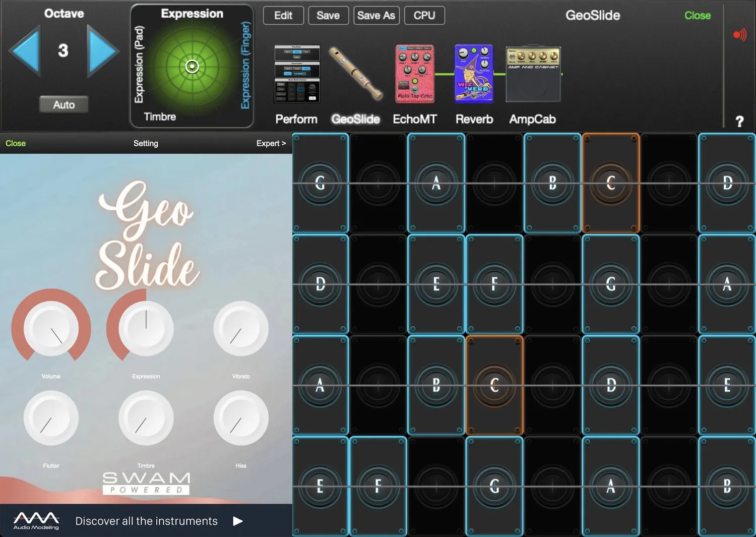Adjust the Expression knob
The image size is (756, 537).
[x=146, y=328]
